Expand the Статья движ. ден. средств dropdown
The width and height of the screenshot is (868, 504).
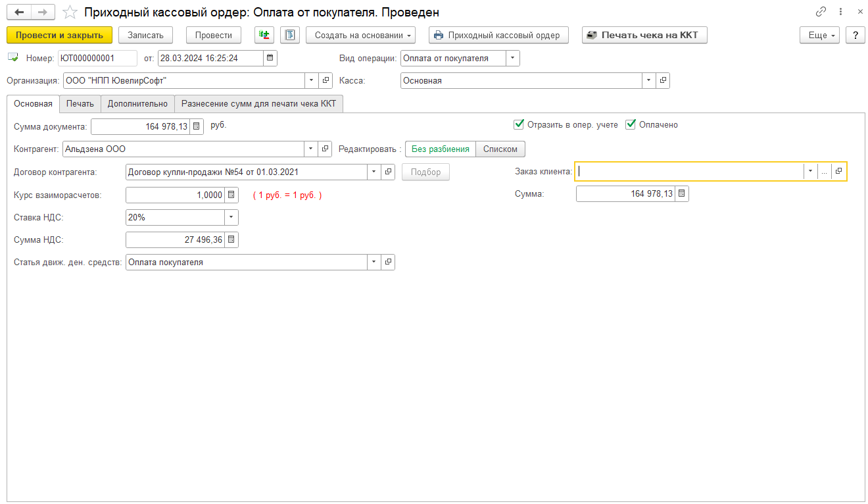click(x=374, y=262)
